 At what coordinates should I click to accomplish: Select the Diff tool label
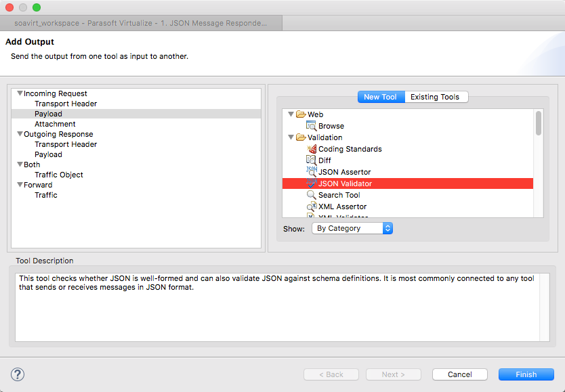coord(325,160)
